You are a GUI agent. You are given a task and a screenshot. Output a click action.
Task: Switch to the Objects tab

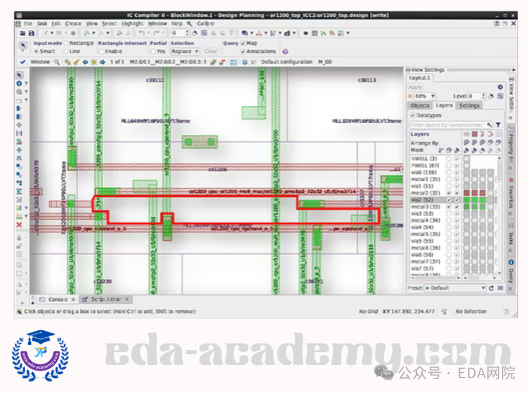pos(420,106)
